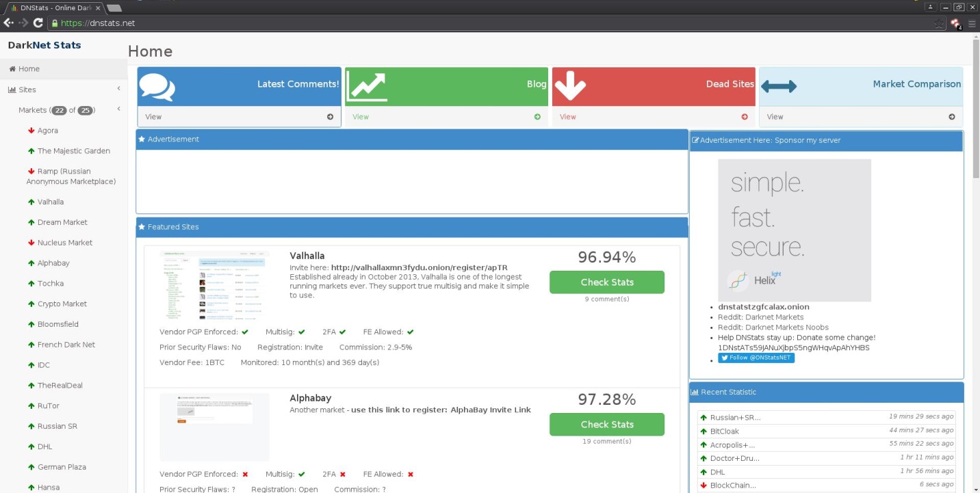Click the browser back arrow
This screenshot has width=980, height=493.
(8, 23)
